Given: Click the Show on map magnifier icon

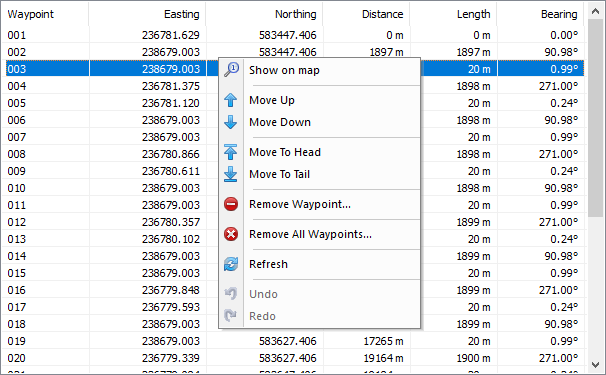Looking at the screenshot, I should 231,70.
